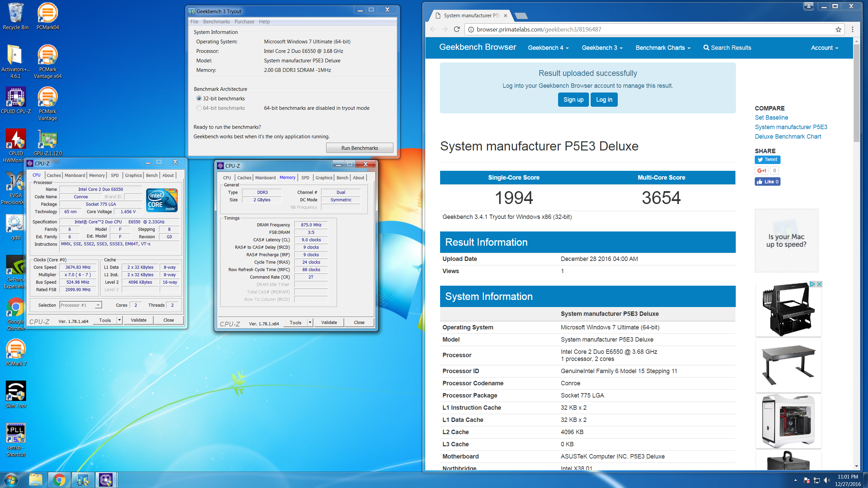The height and width of the screenshot is (488, 868).
Task: Open the Benchmarks menu in Geekbench
Action: click(x=216, y=22)
